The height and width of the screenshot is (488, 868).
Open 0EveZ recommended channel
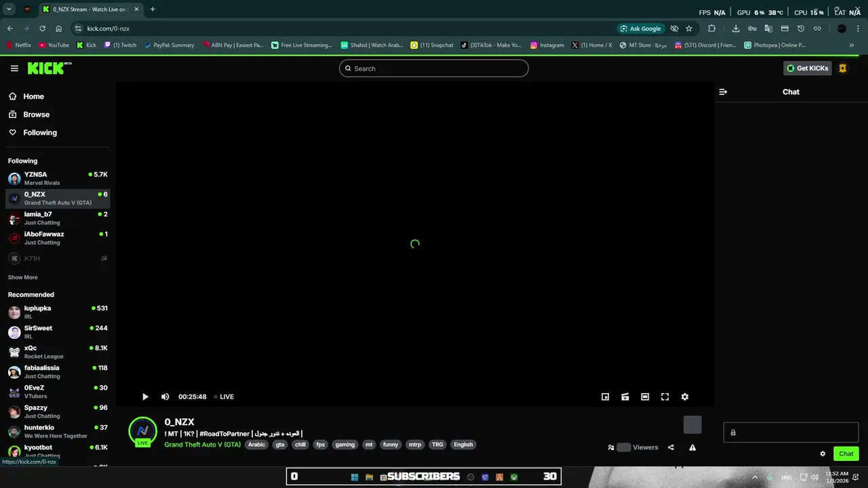pyautogui.click(x=58, y=392)
